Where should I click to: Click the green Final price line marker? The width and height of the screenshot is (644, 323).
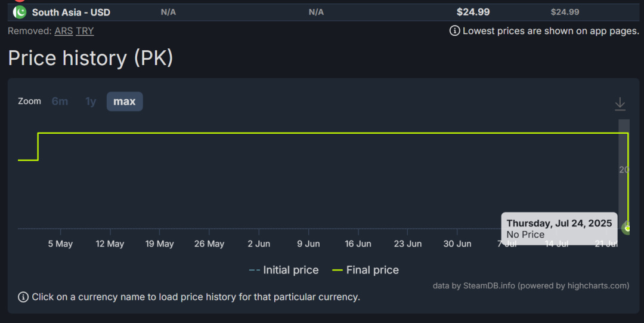pyautogui.click(x=338, y=270)
